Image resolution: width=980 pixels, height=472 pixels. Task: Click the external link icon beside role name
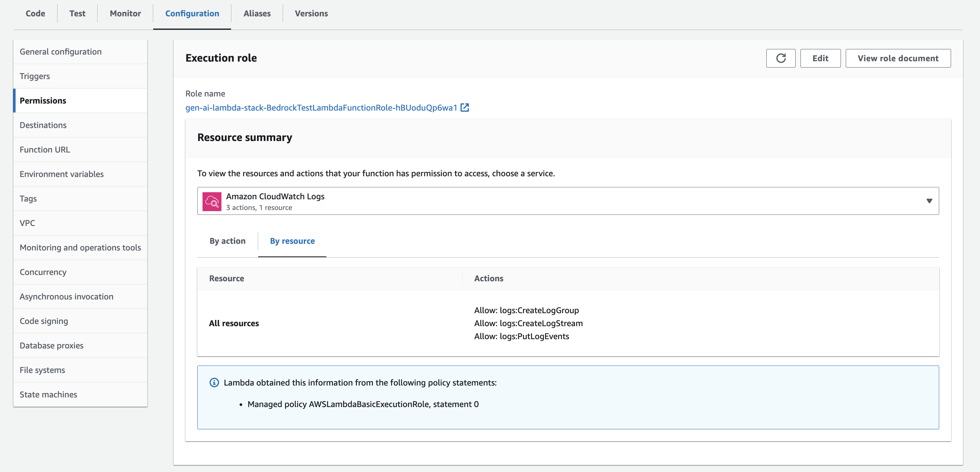click(x=464, y=108)
